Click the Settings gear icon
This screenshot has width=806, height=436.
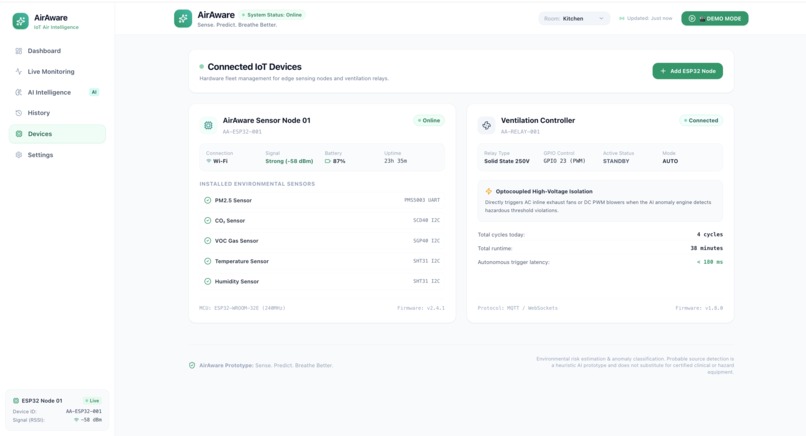(x=19, y=155)
